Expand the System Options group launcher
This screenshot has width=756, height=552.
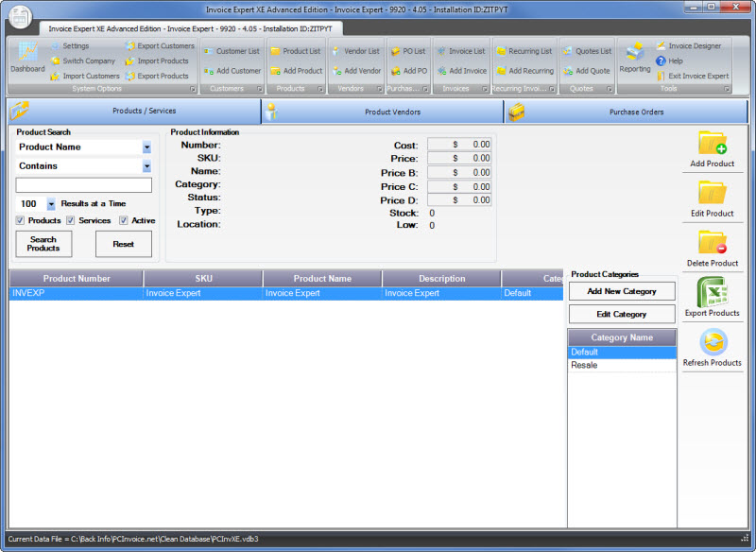(193, 89)
